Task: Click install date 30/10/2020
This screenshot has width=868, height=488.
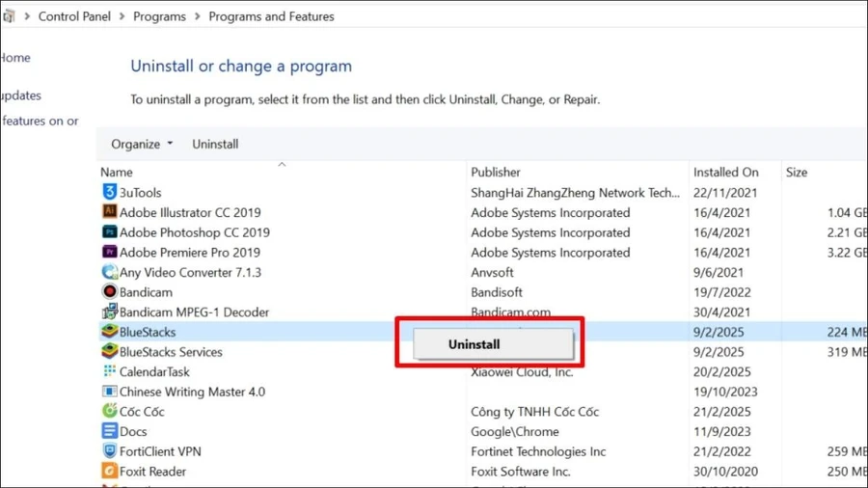Action: click(x=725, y=472)
